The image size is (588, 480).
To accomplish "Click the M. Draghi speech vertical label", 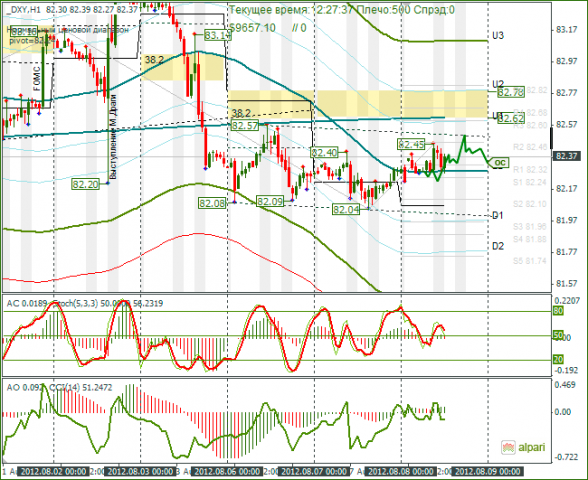I will coord(114,137).
